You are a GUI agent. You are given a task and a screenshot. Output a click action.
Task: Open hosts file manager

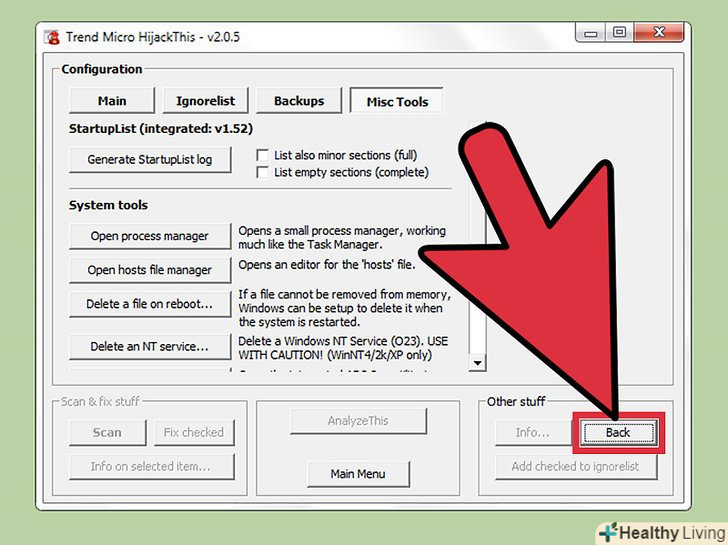click(x=150, y=270)
